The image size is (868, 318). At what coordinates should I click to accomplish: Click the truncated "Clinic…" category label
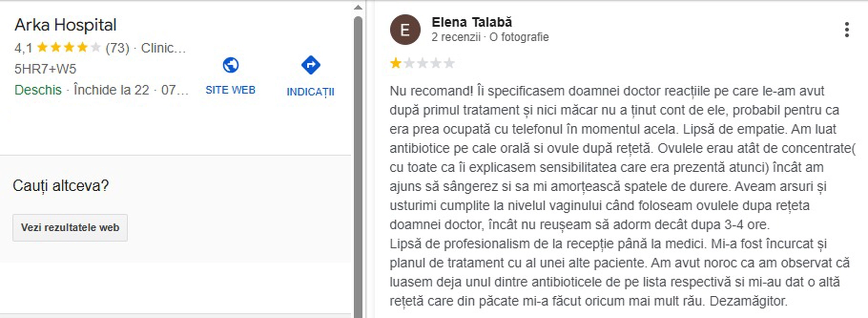tap(163, 48)
